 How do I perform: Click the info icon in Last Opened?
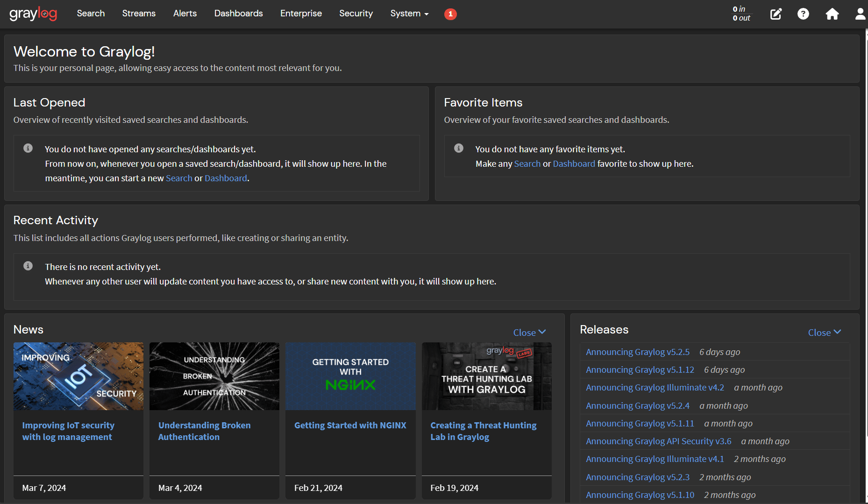(28, 148)
